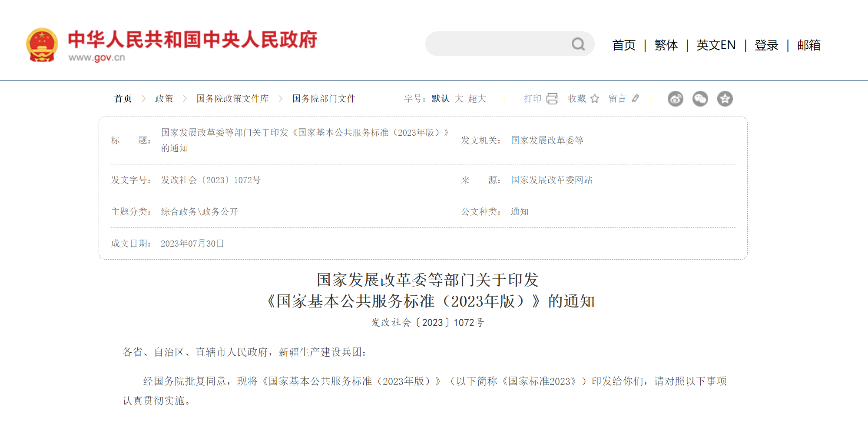The image size is (868, 421).
Task: Share to Qzone with the star icon
Action: pos(725,99)
